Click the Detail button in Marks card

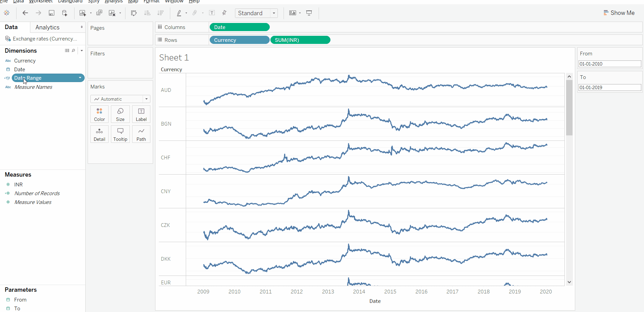click(x=99, y=134)
